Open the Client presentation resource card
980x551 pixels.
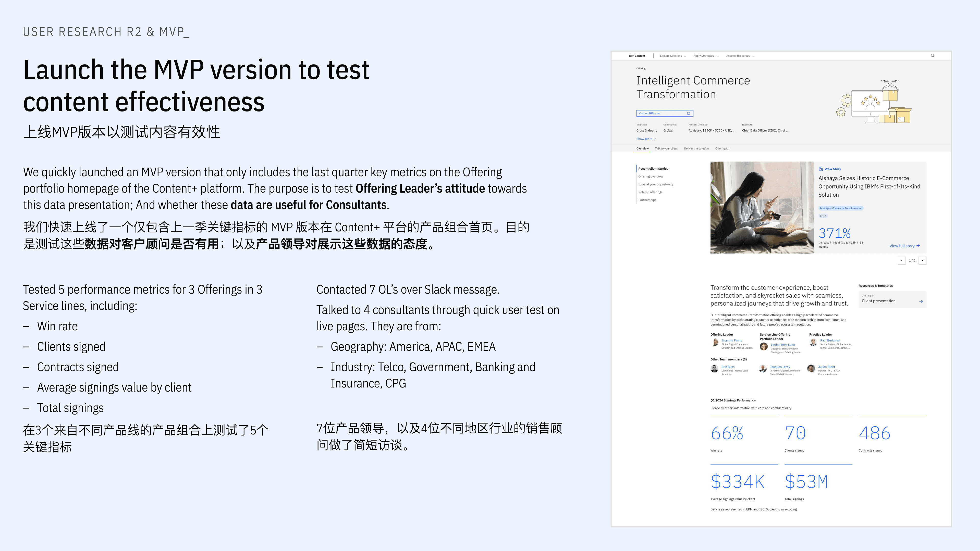point(892,299)
